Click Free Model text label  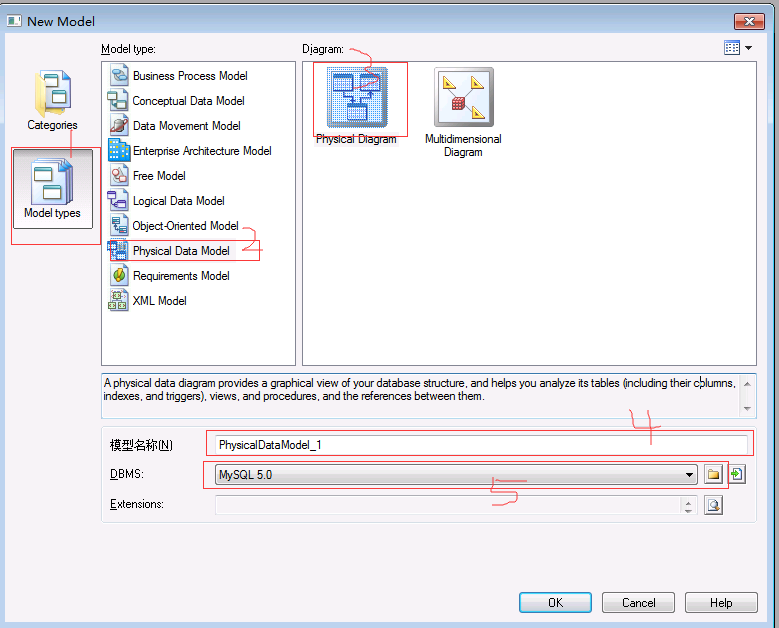coord(159,175)
